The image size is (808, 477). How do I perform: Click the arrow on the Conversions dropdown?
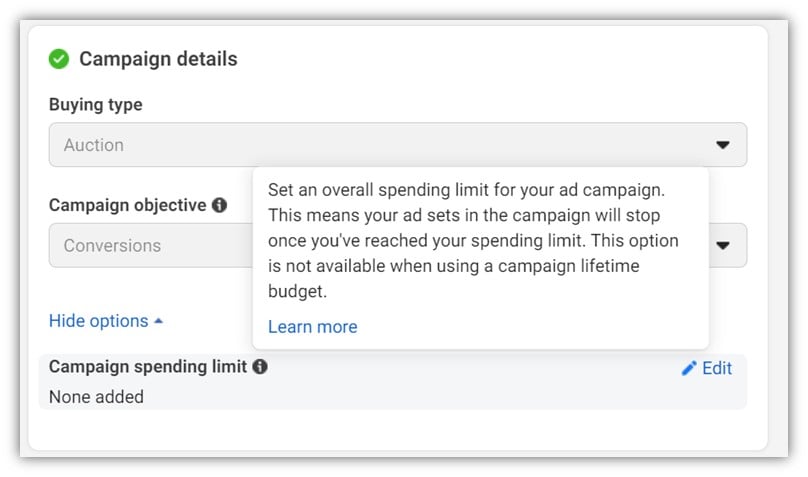tap(723, 245)
